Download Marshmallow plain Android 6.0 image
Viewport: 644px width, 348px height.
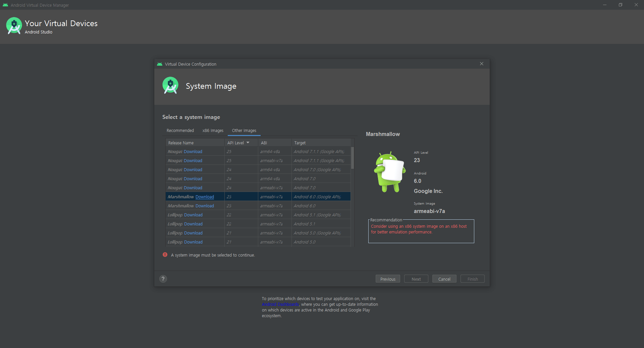(205, 206)
